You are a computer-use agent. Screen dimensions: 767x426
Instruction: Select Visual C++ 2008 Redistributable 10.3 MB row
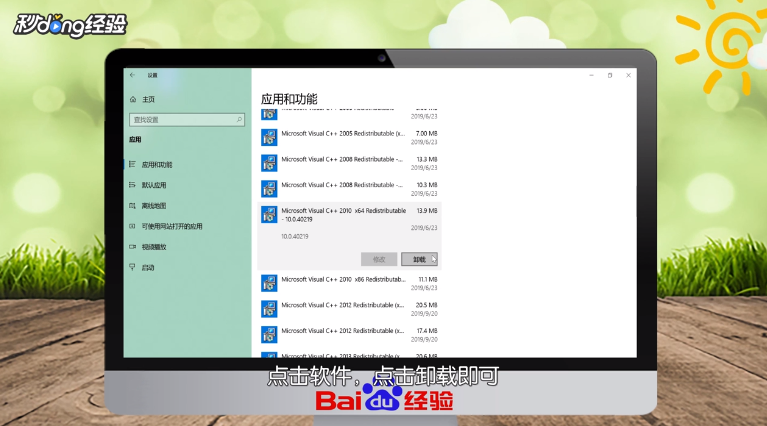tap(349, 189)
